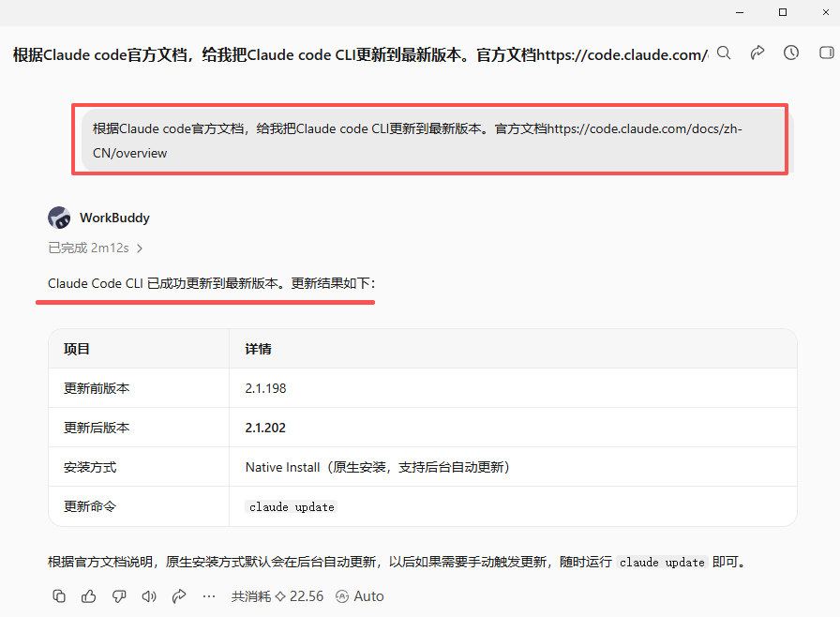The width and height of the screenshot is (840, 617).
Task: Click the 更新后版本 row label
Action: [97, 428]
